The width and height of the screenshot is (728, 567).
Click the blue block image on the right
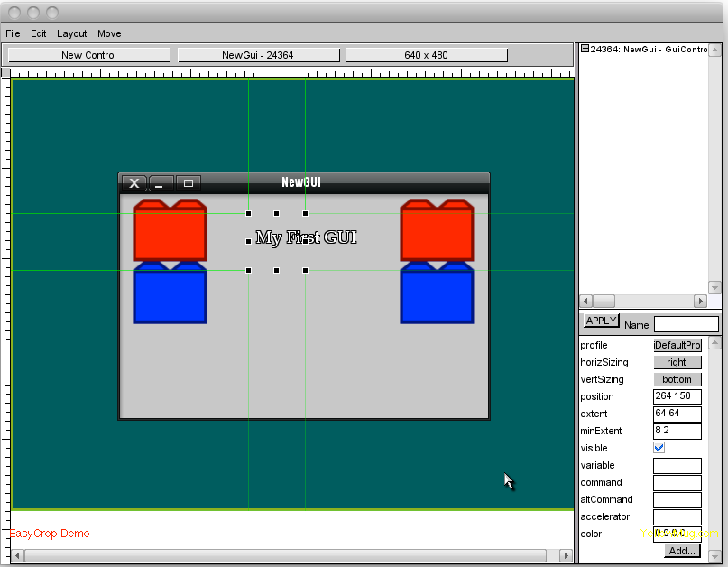[x=437, y=293]
